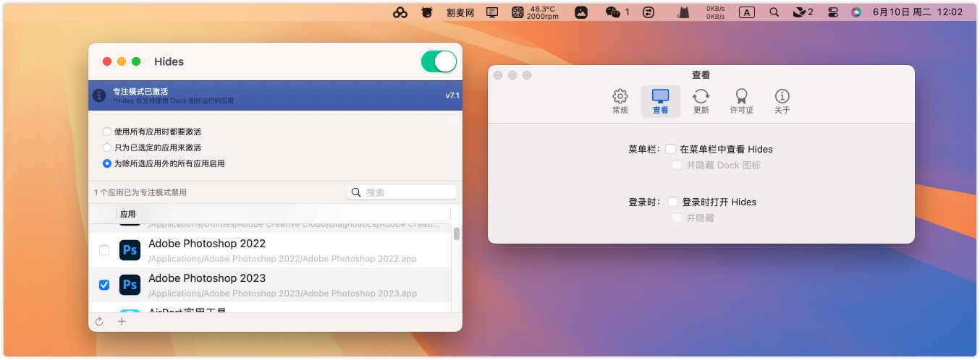Select 'activate when using all apps' radio option
The height and width of the screenshot is (360, 980).
(x=107, y=132)
